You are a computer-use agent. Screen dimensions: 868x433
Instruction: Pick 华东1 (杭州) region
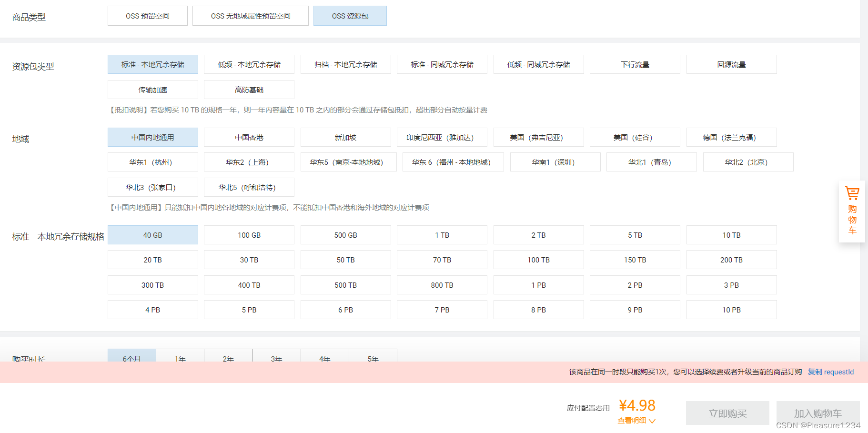tap(153, 162)
